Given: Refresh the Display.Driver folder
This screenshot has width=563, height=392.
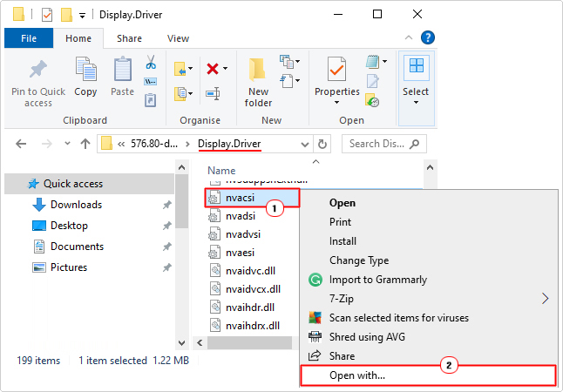Looking at the screenshot, I should pos(322,144).
